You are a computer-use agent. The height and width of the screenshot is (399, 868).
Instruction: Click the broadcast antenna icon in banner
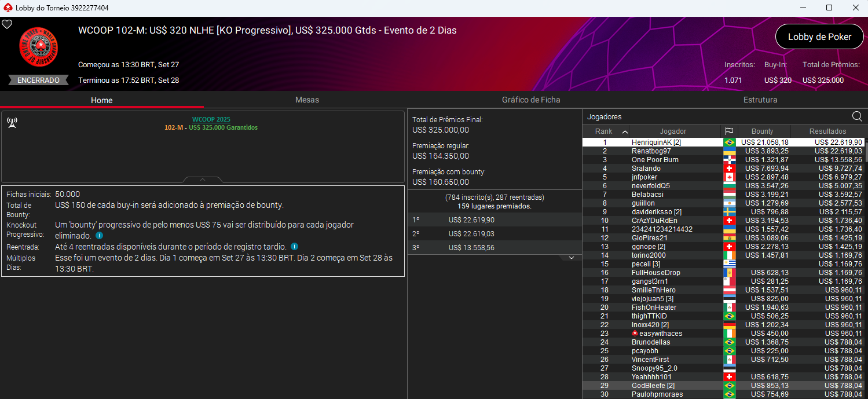(x=12, y=123)
